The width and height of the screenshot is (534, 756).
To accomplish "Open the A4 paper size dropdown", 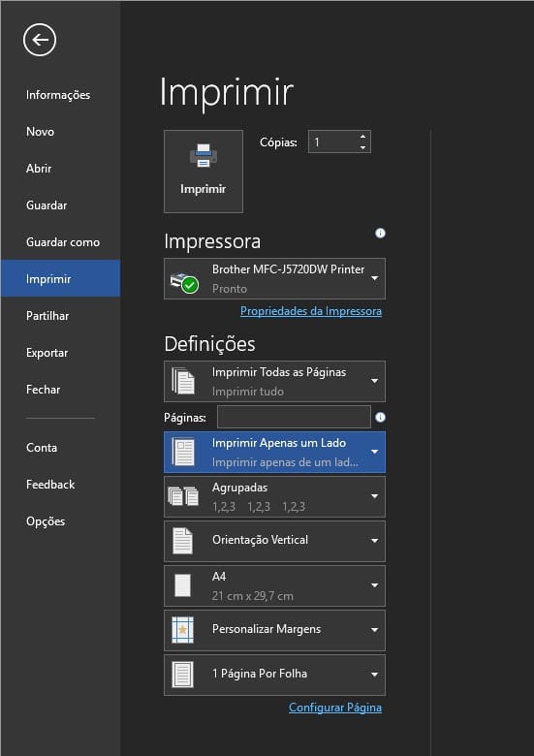I will coord(274,584).
